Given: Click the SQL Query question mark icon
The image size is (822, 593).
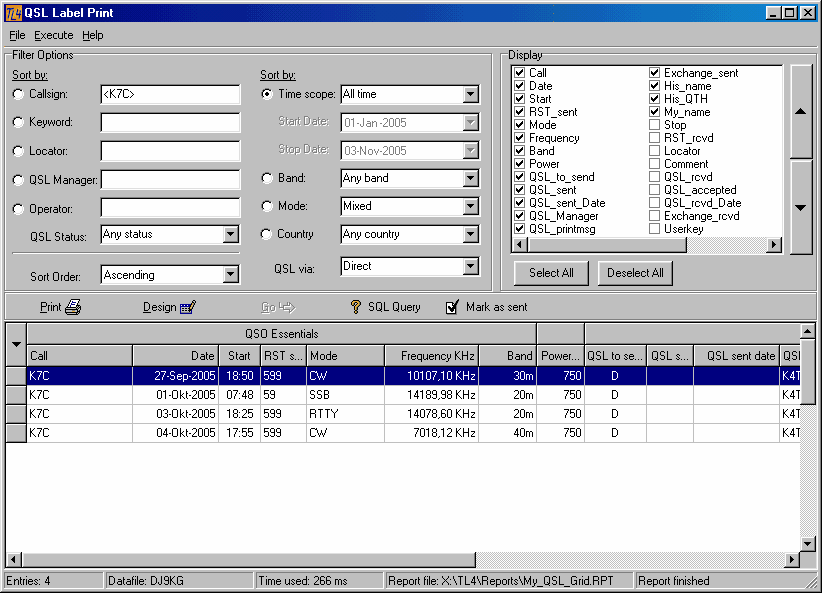Looking at the screenshot, I should pyautogui.click(x=355, y=307).
